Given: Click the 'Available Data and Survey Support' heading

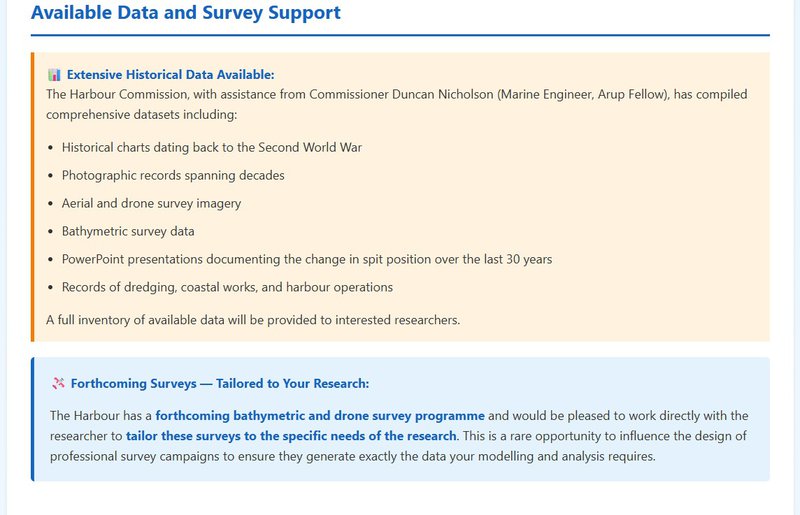Looking at the screenshot, I should point(186,13).
